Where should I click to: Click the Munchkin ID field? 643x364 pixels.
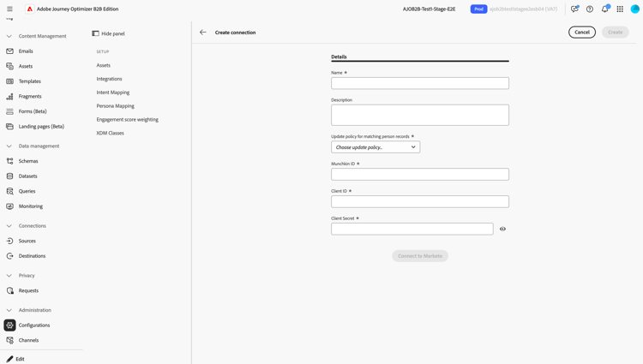coord(420,174)
